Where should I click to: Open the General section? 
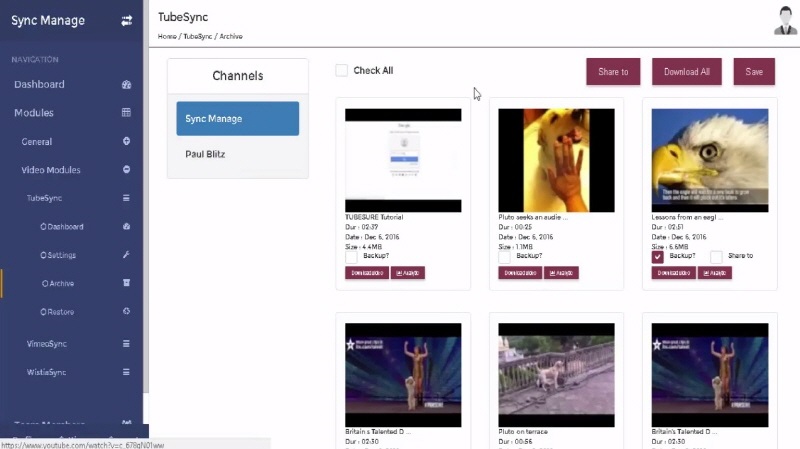coord(36,142)
